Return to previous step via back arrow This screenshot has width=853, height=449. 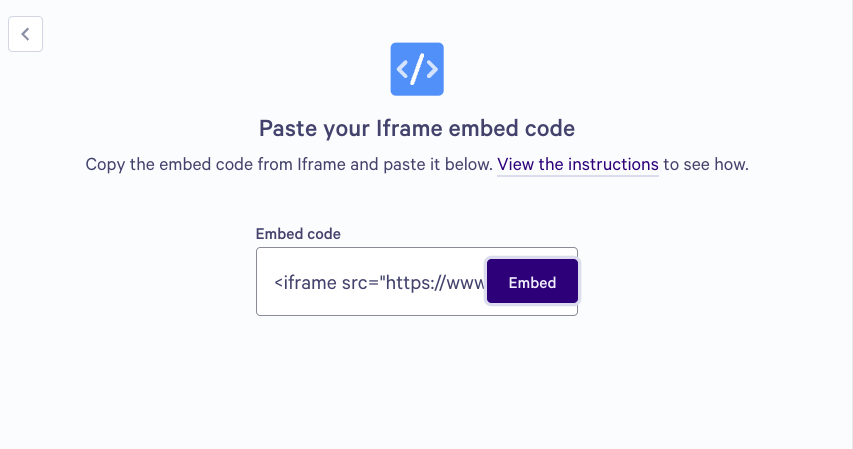click(26, 34)
